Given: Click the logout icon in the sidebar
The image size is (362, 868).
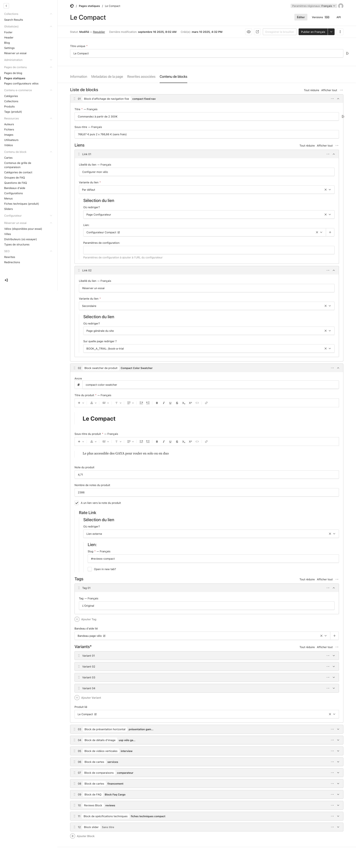Looking at the screenshot, I should click(x=6, y=280).
